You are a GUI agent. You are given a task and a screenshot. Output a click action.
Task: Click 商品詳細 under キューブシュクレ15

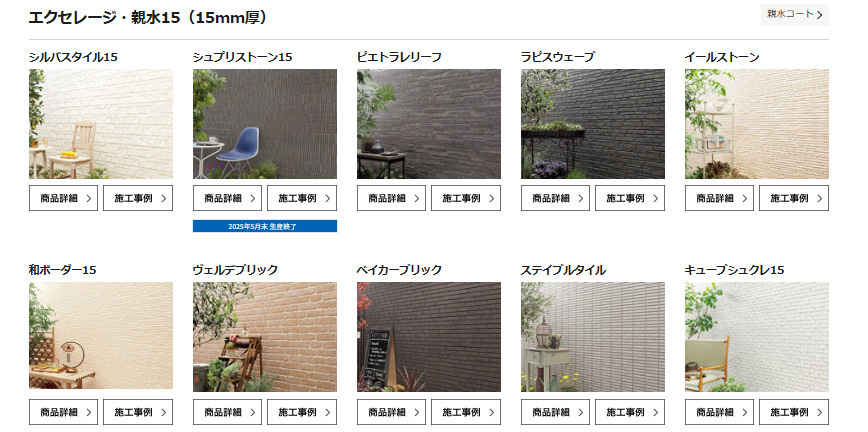pos(719,412)
